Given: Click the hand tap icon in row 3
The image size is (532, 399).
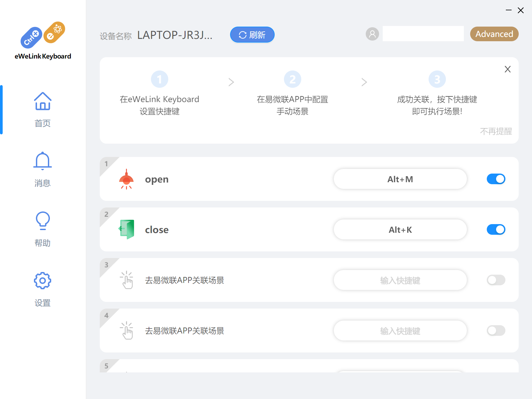Looking at the screenshot, I should pyautogui.click(x=127, y=280).
